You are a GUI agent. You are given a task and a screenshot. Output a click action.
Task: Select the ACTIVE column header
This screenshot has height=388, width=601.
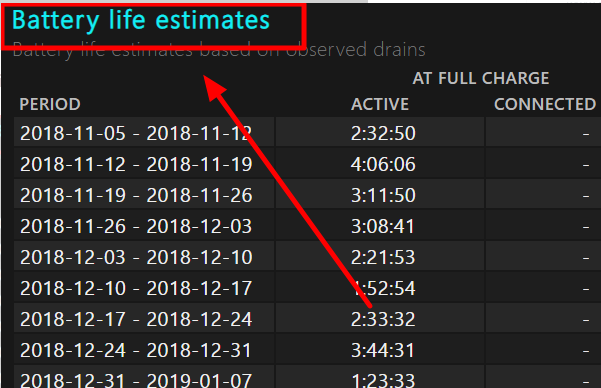(380, 104)
